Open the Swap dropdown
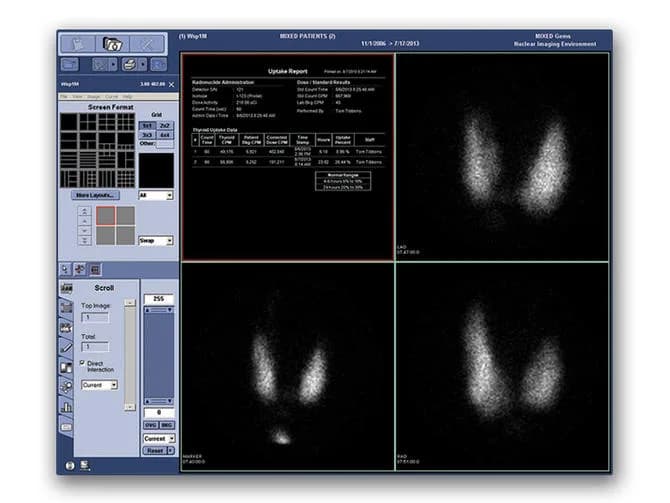Screen dimensions: 670x503 156,241
